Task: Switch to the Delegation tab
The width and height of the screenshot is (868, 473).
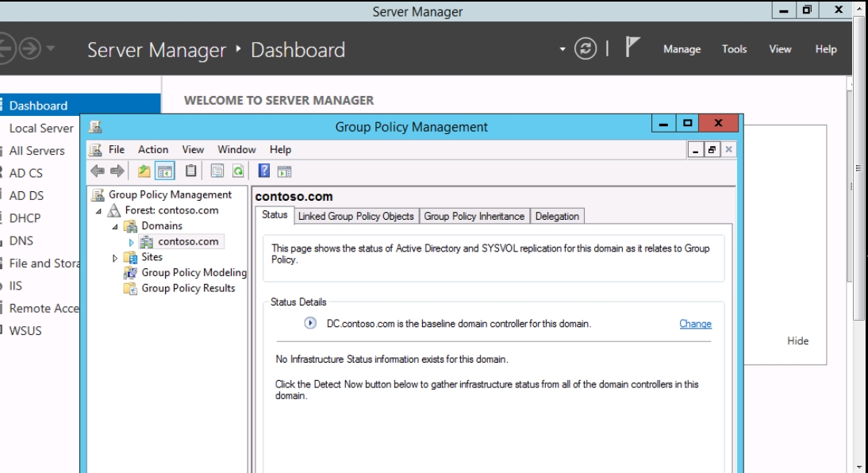Action: coord(557,216)
